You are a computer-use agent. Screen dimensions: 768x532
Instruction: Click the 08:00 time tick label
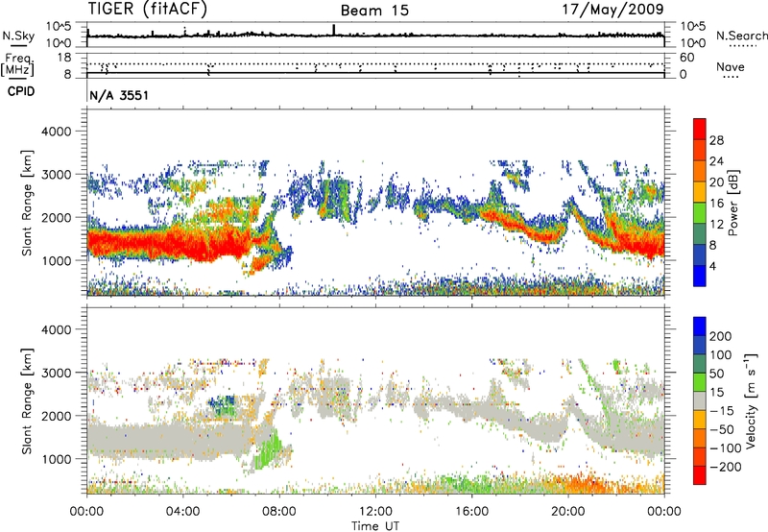coord(279,512)
